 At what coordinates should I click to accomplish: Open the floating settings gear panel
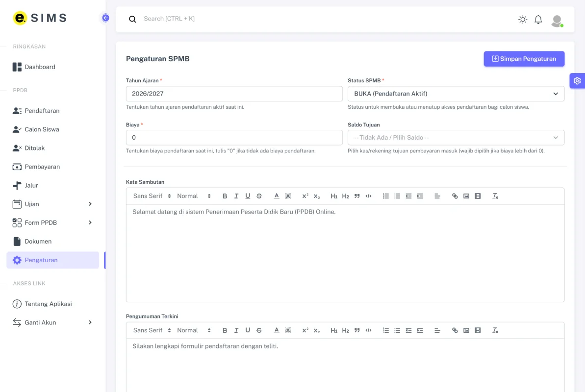pos(577,80)
